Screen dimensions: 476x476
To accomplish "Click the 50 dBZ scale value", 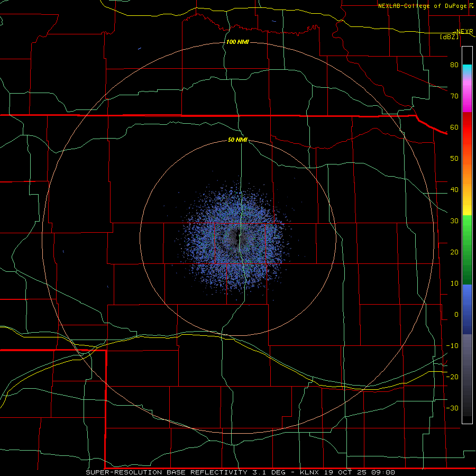I will click(x=454, y=159).
